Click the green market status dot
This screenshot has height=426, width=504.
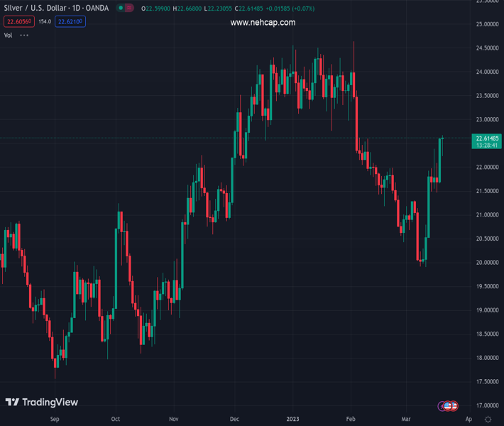[x=121, y=8]
